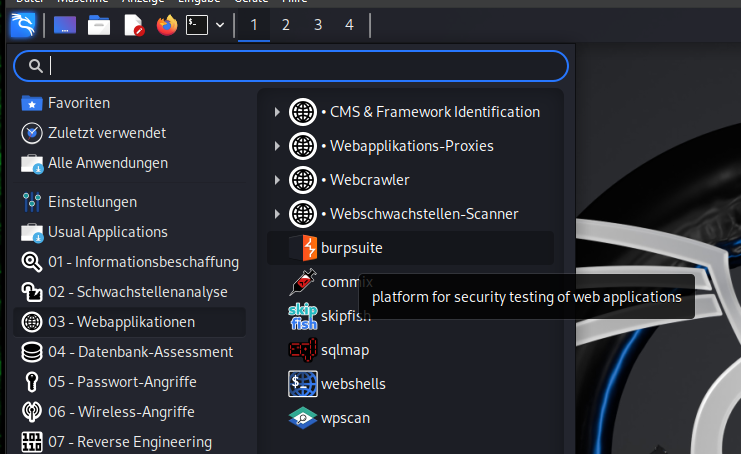Click the orange burpsuite icon
The width and height of the screenshot is (741, 454).
point(303,248)
